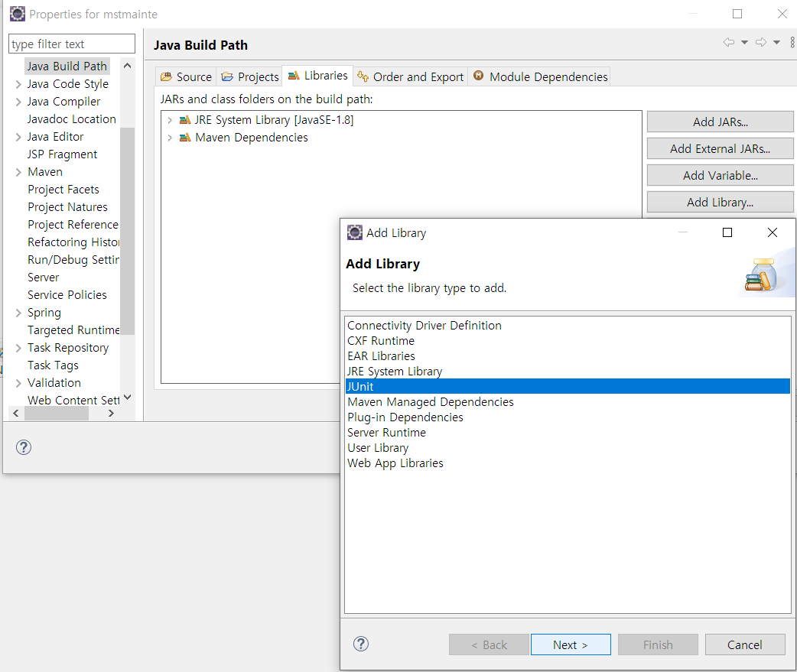
Task: Select CXF Runtime library type
Action: click(x=568, y=341)
